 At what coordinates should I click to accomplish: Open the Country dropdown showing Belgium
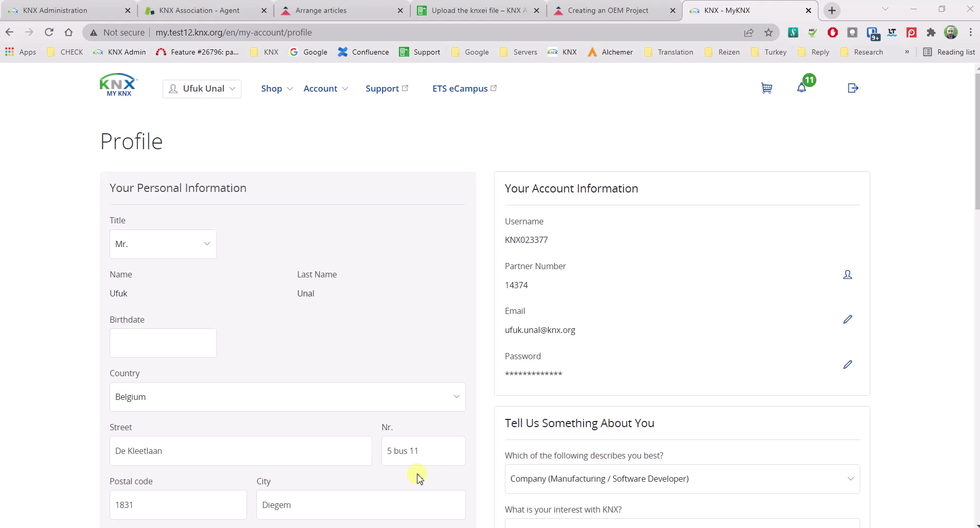click(x=288, y=397)
